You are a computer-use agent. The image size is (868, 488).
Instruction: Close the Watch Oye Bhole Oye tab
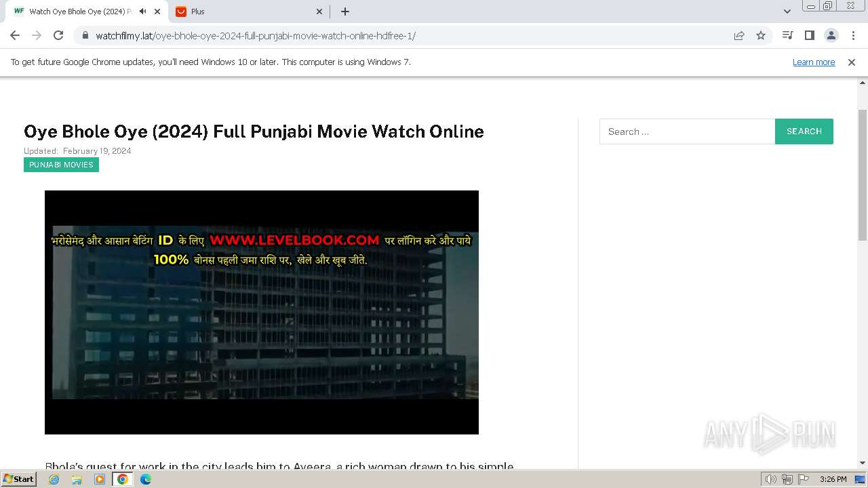pos(157,12)
